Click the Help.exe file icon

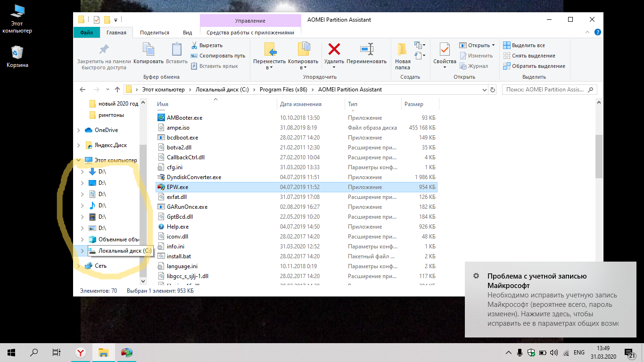point(161,227)
